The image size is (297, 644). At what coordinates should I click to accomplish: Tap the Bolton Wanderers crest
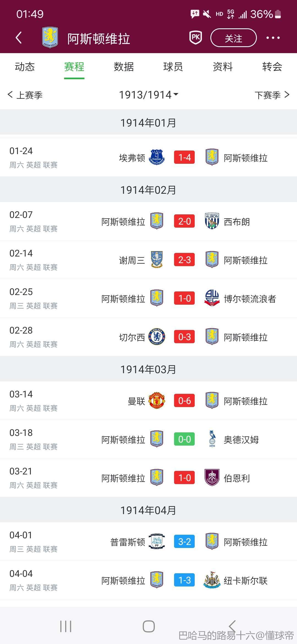coord(212,298)
